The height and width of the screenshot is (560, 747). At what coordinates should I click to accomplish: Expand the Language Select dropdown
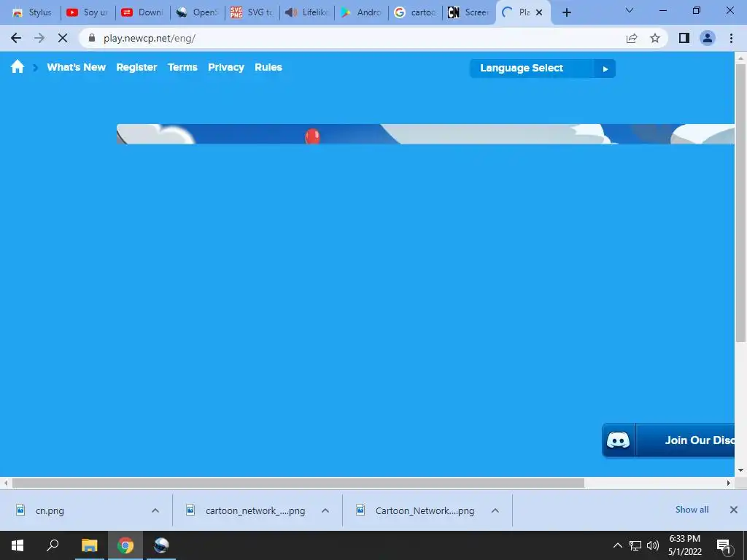(x=543, y=68)
